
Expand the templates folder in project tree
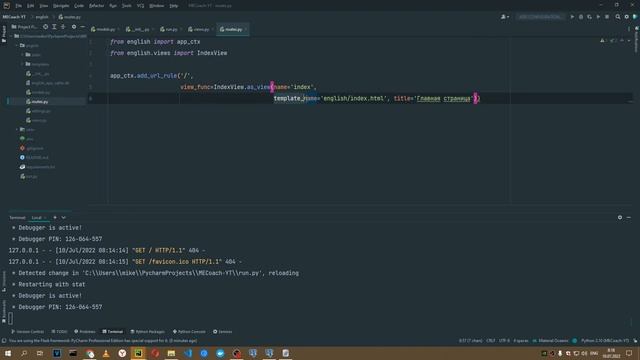click(x=22, y=64)
